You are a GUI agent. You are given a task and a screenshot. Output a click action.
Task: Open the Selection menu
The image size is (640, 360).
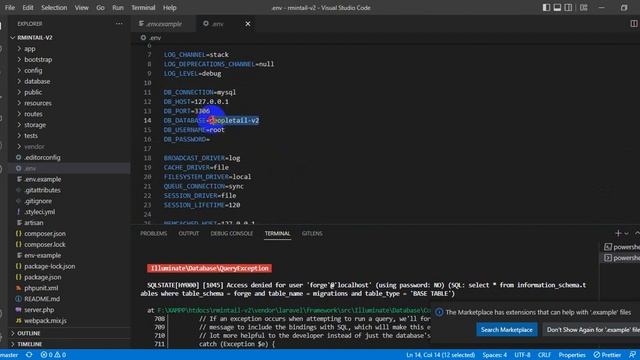pyautogui.click(x=54, y=8)
